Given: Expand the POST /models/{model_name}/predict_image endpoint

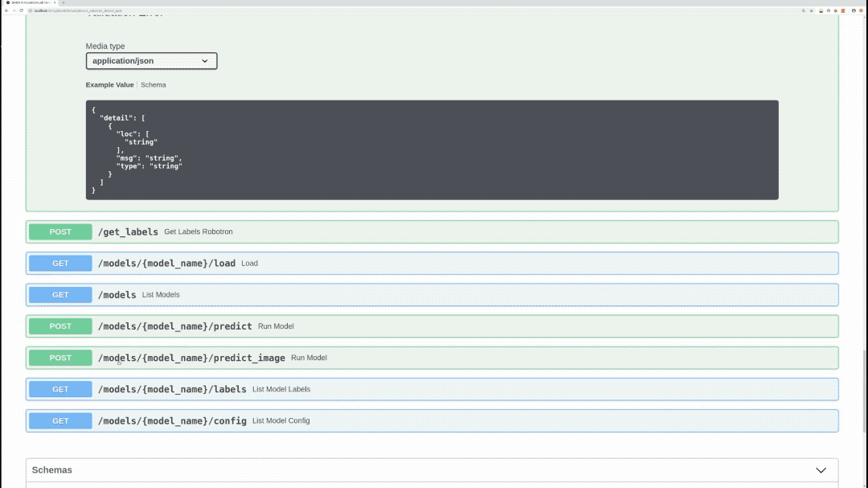Looking at the screenshot, I should 432,358.
